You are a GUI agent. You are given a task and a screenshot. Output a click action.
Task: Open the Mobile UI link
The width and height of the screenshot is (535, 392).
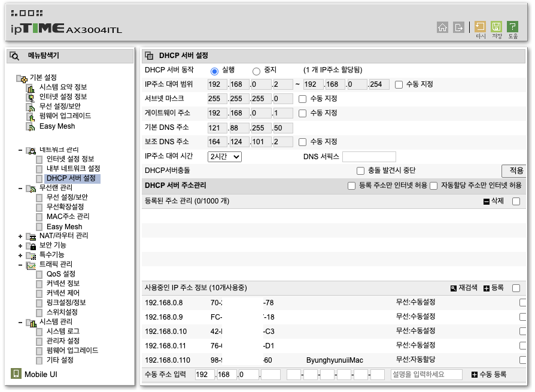(41, 374)
